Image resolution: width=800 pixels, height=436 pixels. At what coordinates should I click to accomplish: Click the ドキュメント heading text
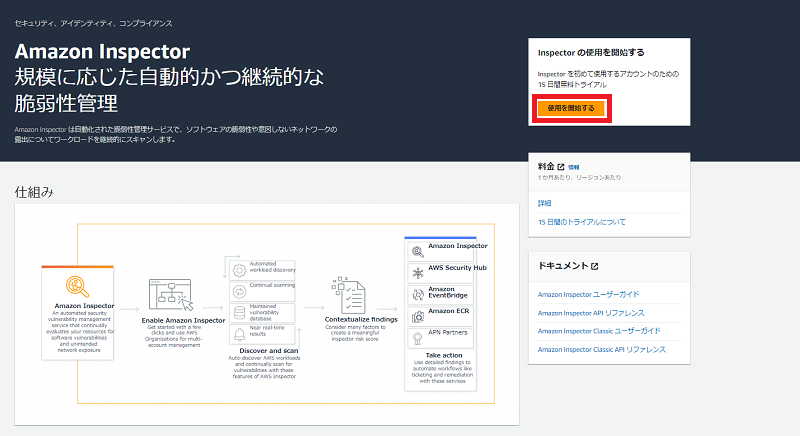pyautogui.click(x=563, y=266)
